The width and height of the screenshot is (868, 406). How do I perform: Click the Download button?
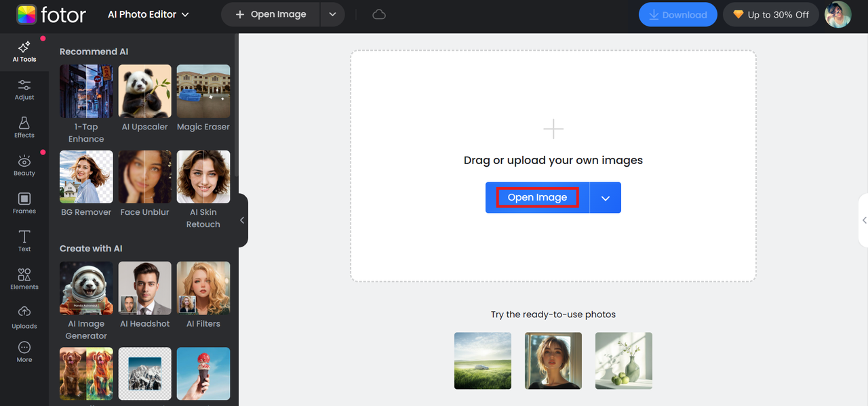point(678,14)
